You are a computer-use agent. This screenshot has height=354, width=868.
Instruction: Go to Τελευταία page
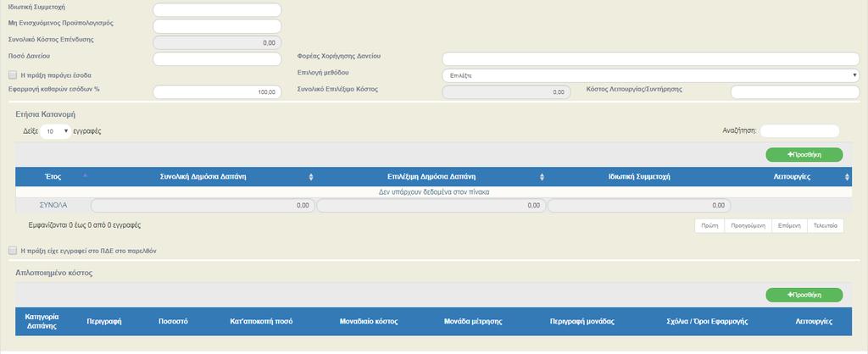pos(826,225)
